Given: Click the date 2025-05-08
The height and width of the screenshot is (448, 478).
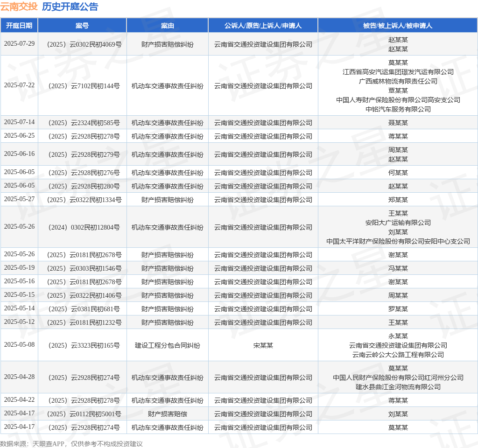Looking at the screenshot, I should (x=19, y=344).
